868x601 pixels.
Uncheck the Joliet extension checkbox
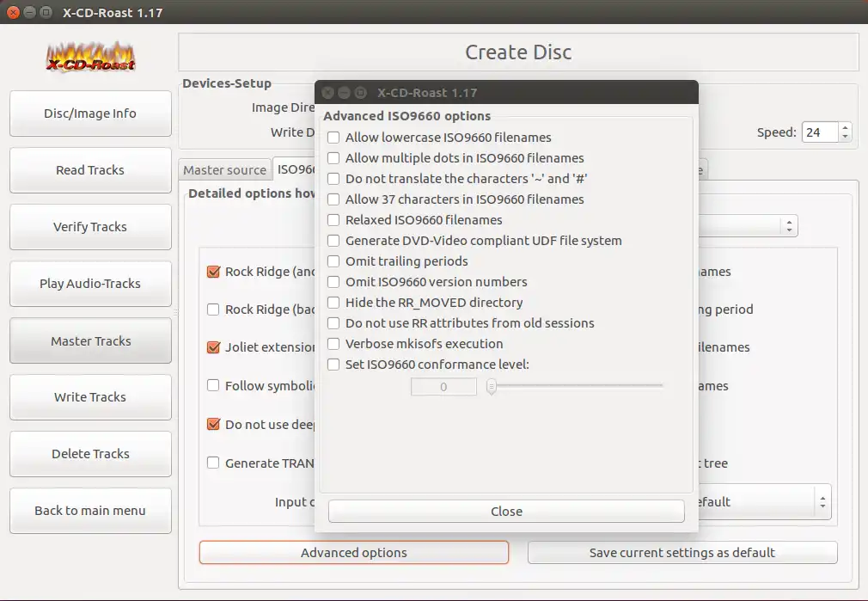pos(214,347)
